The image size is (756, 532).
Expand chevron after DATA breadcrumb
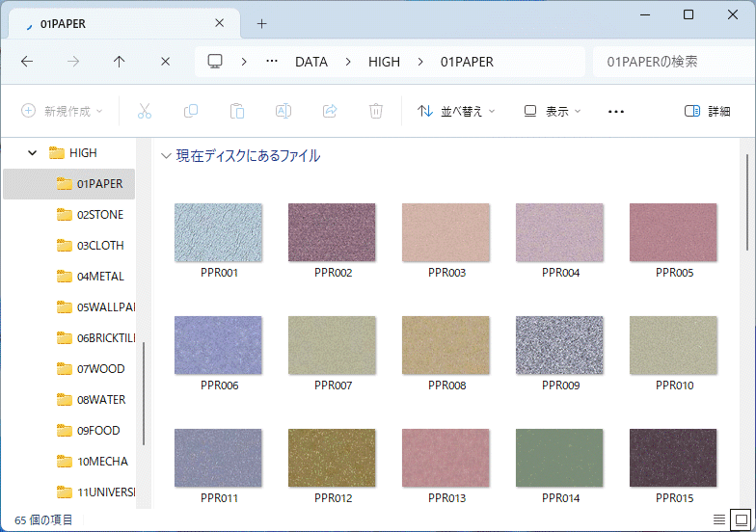coord(348,62)
